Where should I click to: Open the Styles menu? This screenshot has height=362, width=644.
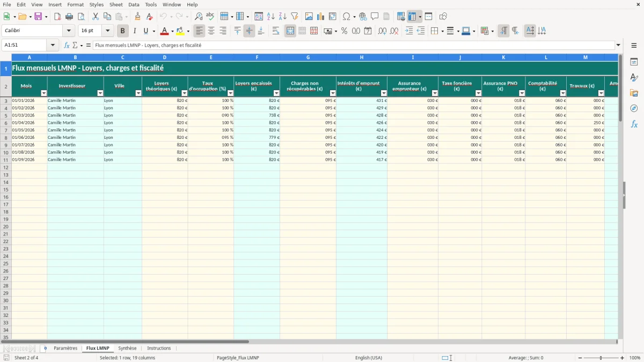[x=97, y=4]
